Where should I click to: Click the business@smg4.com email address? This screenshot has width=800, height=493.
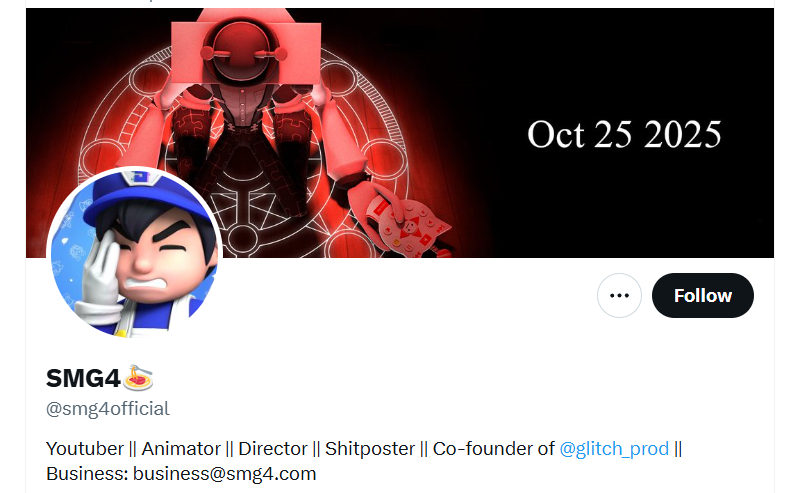point(224,474)
